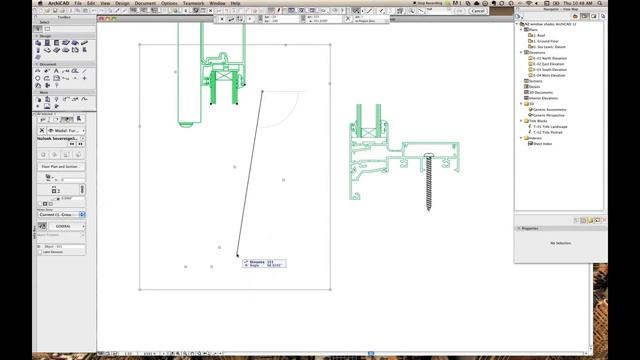Select E-03 South Elevation view

click(549, 69)
